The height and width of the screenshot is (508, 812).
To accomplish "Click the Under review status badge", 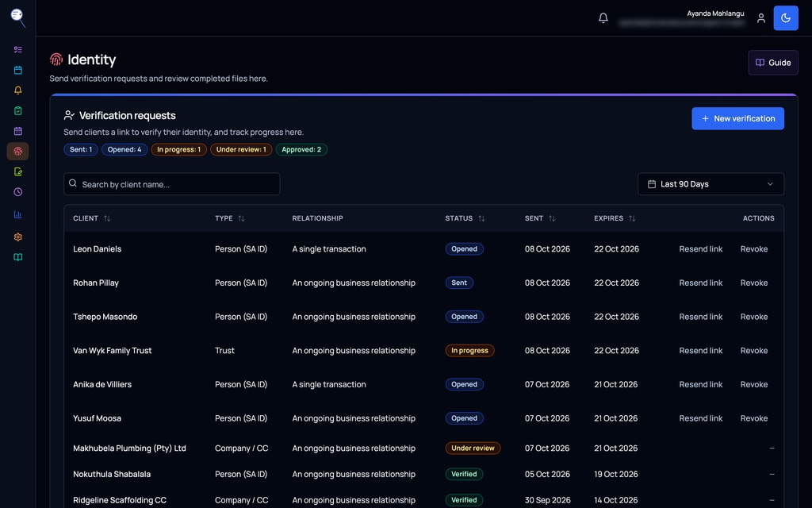I will [x=473, y=448].
